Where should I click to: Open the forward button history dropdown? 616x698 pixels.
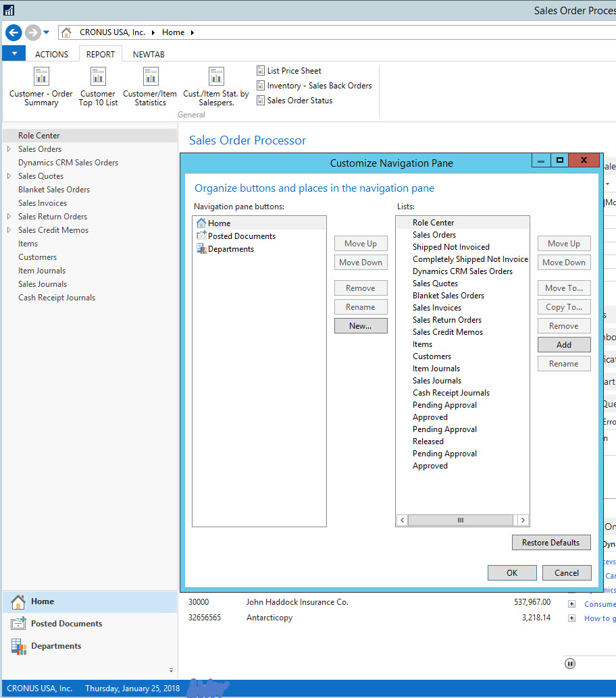[47, 32]
